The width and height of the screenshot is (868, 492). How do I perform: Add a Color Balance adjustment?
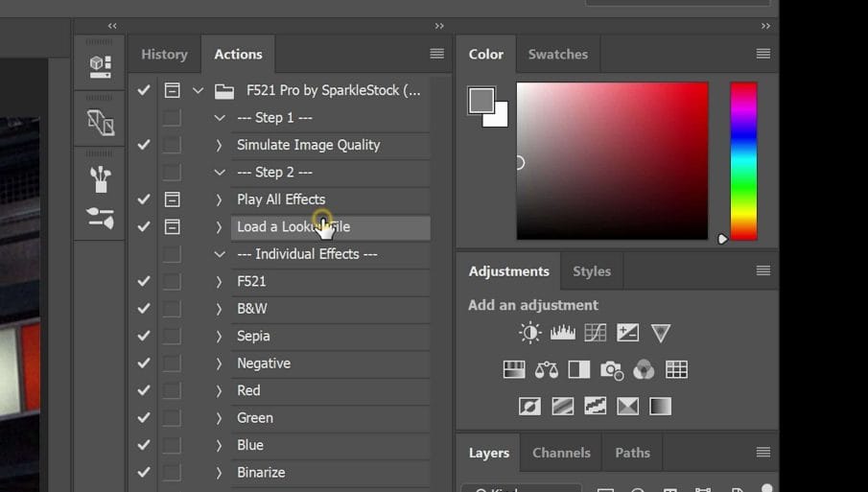coord(546,370)
